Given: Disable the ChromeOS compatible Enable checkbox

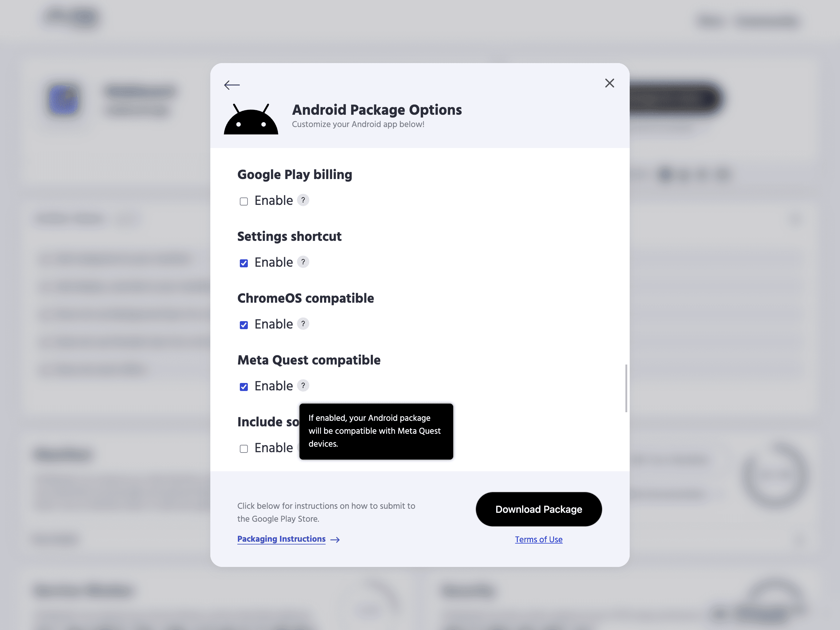Looking at the screenshot, I should pyautogui.click(x=244, y=325).
